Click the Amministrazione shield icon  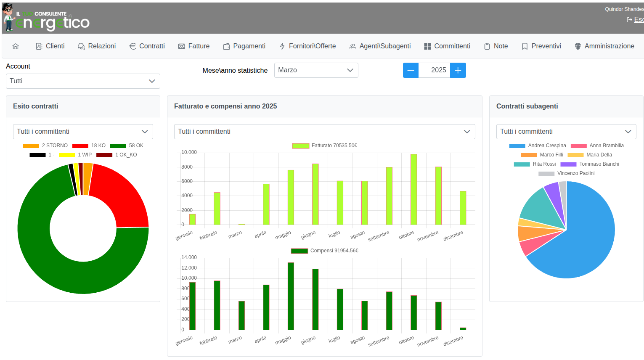[578, 46]
